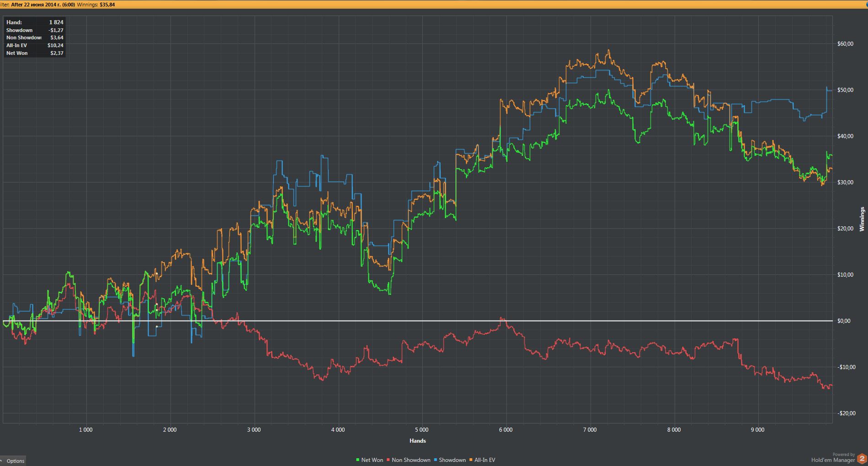Image resolution: width=868 pixels, height=466 pixels.
Task: Select the Hand 1 824 row in tooltip
Action: [35, 22]
